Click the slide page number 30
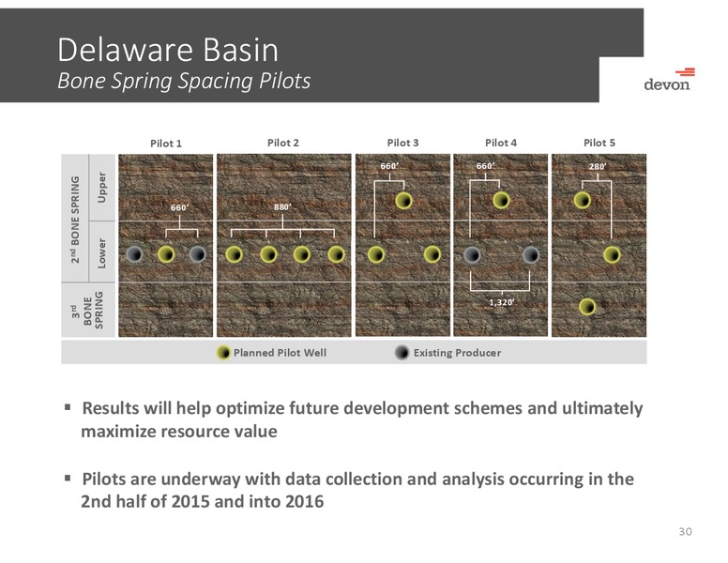 [x=685, y=531]
